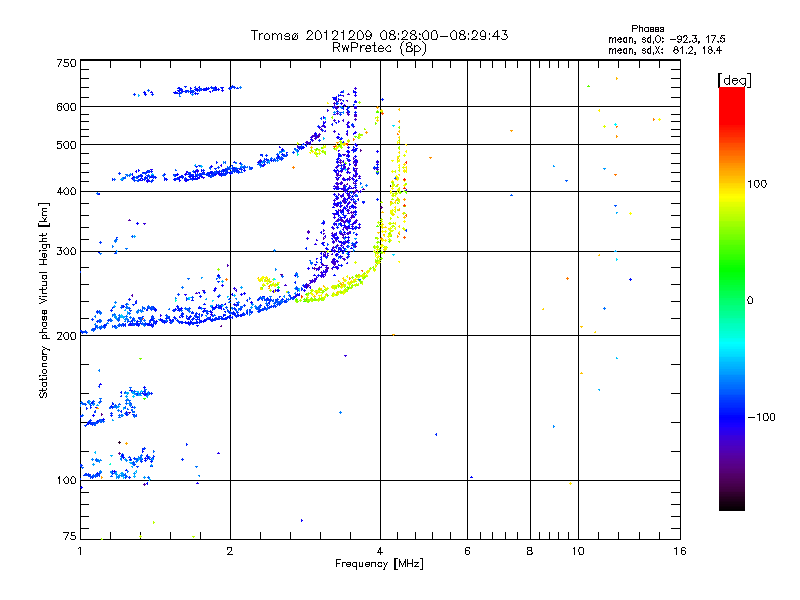This screenshot has height=600, width=800.
Task: Click the x-axis tick label "6"
Action: click(467, 551)
